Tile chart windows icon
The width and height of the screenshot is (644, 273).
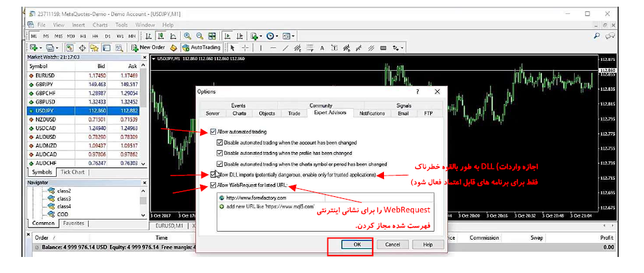[x=212, y=36]
